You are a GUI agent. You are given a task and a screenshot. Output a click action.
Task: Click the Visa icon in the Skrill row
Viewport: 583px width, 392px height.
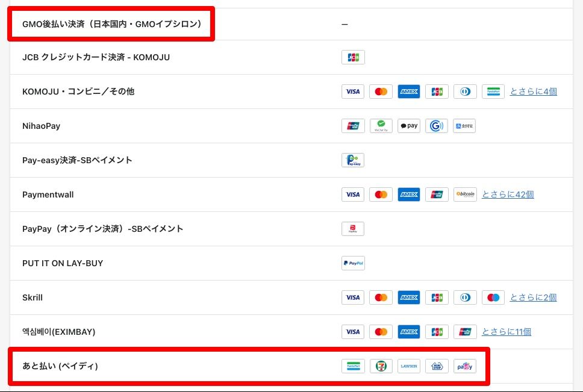point(353,297)
